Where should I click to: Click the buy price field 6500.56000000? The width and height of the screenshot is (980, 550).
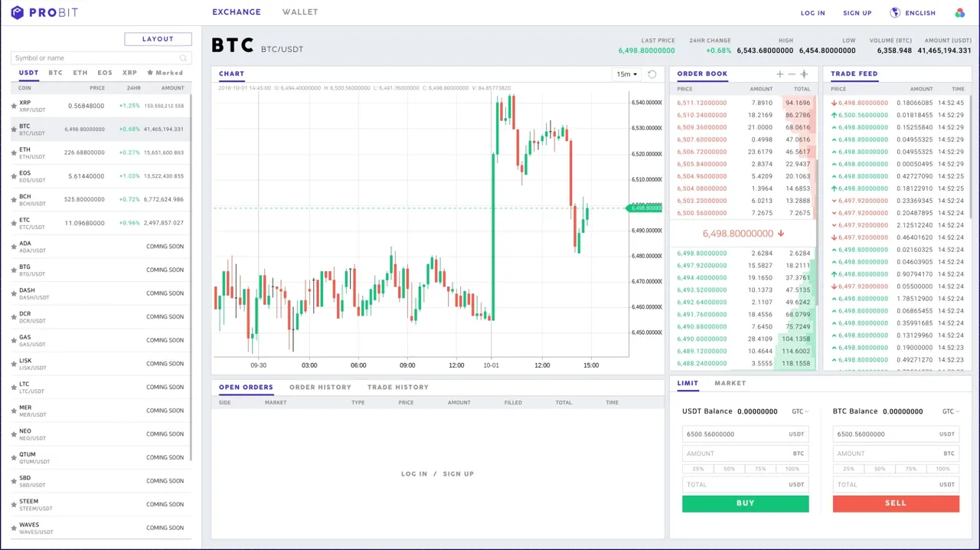[x=745, y=434]
